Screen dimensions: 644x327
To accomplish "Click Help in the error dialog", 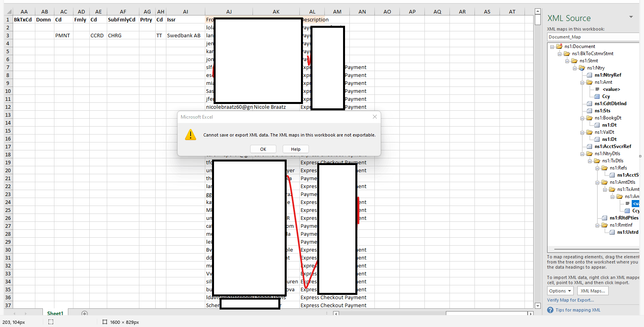I will pos(296,149).
